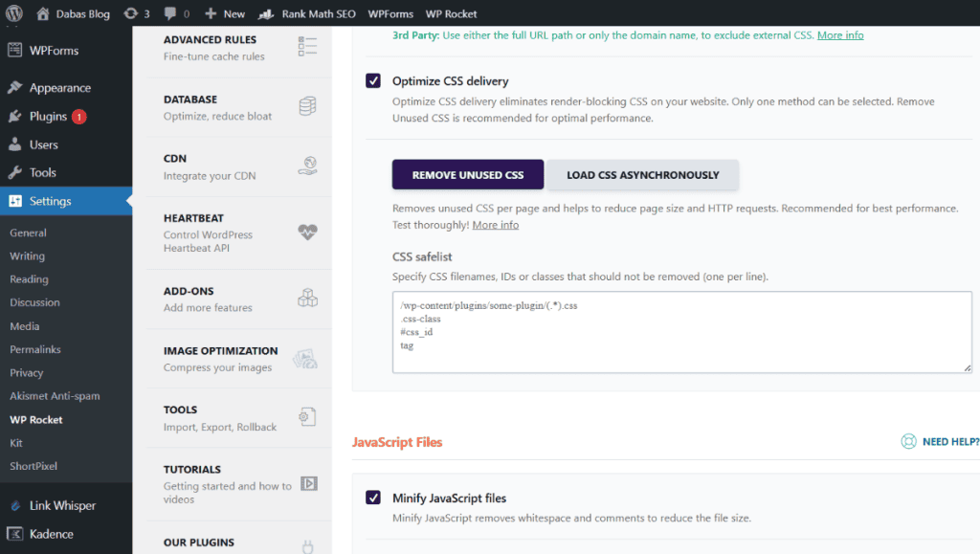980x554 pixels.
Task: Click the plus New icon
Action: [211, 13]
